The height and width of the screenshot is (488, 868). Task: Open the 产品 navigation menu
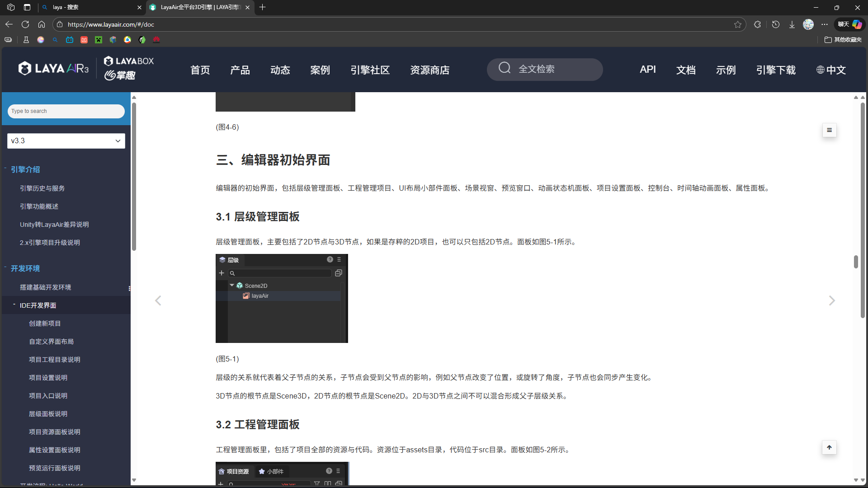240,70
